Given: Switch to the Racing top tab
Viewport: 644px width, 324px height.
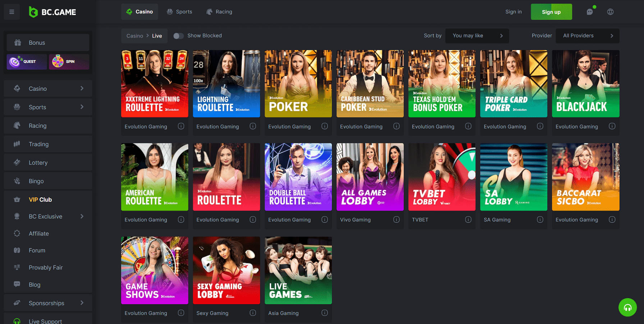Looking at the screenshot, I should point(219,12).
